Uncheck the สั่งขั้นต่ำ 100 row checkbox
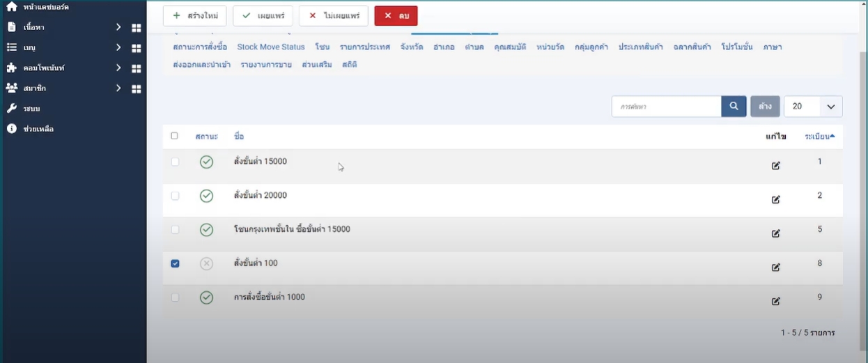 click(x=175, y=263)
